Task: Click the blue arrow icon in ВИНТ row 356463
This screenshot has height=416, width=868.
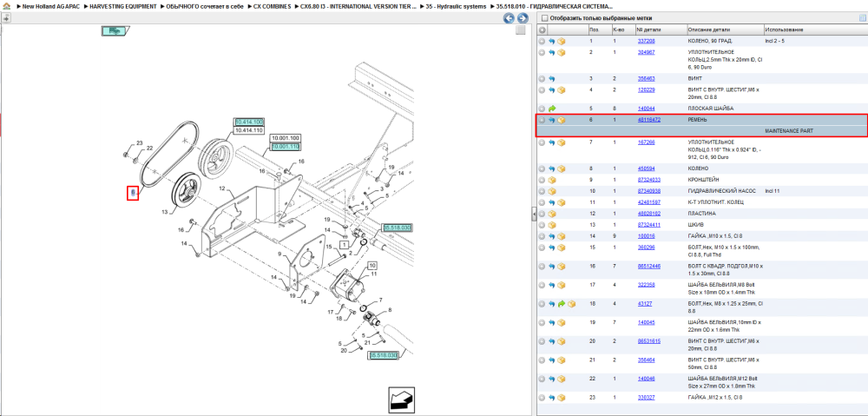Action: [x=552, y=79]
